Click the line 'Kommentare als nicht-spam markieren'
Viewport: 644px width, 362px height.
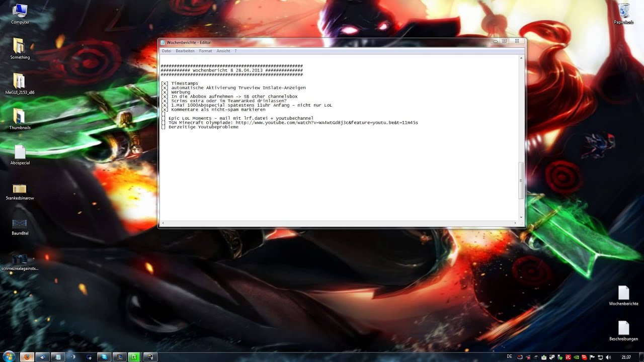point(218,110)
